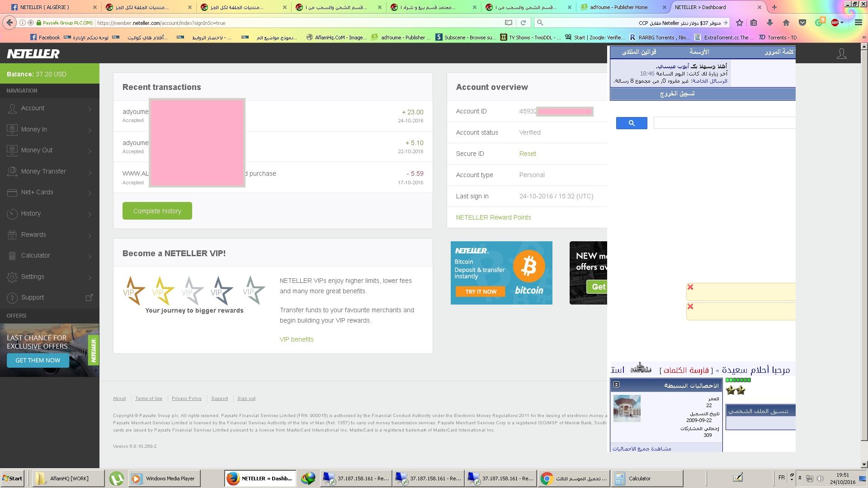868x488 pixels.
Task: Close the first yellow notification box
Action: point(690,287)
